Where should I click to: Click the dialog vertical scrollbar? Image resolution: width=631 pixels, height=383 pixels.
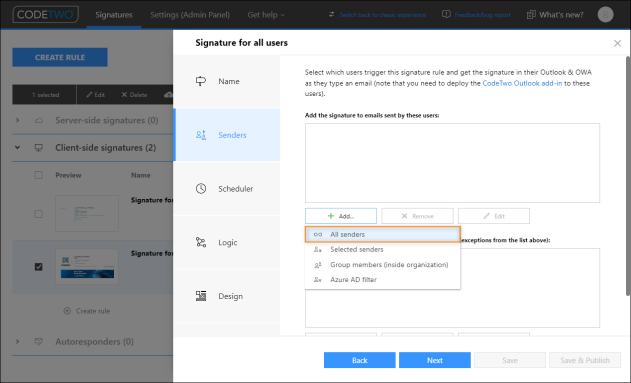[x=628, y=176]
